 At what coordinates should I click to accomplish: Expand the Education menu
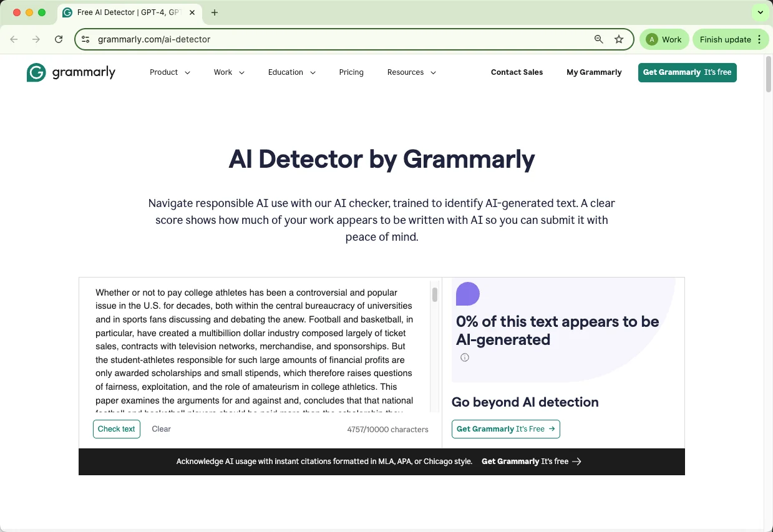coord(292,72)
